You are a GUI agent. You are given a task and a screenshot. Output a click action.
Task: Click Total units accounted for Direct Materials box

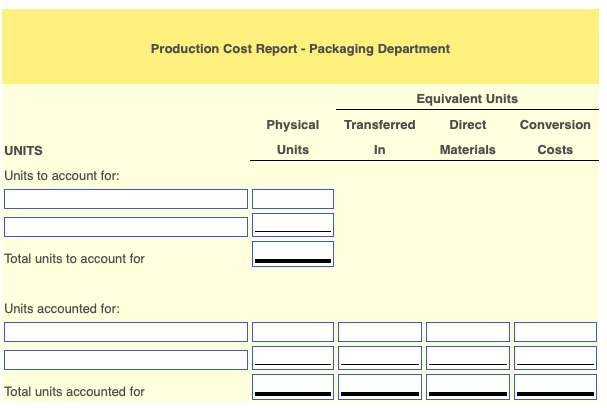point(468,387)
